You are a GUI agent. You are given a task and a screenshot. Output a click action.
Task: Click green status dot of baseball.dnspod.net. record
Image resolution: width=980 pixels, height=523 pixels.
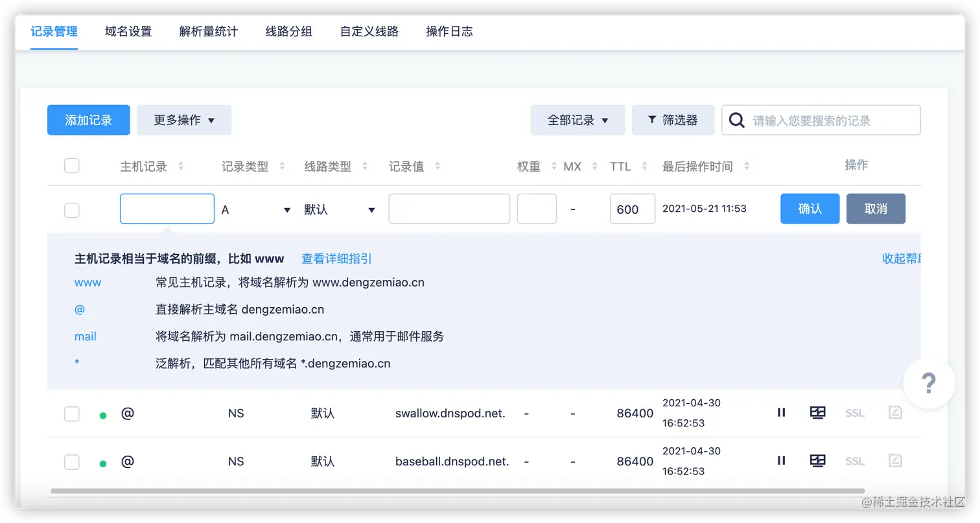tap(102, 464)
